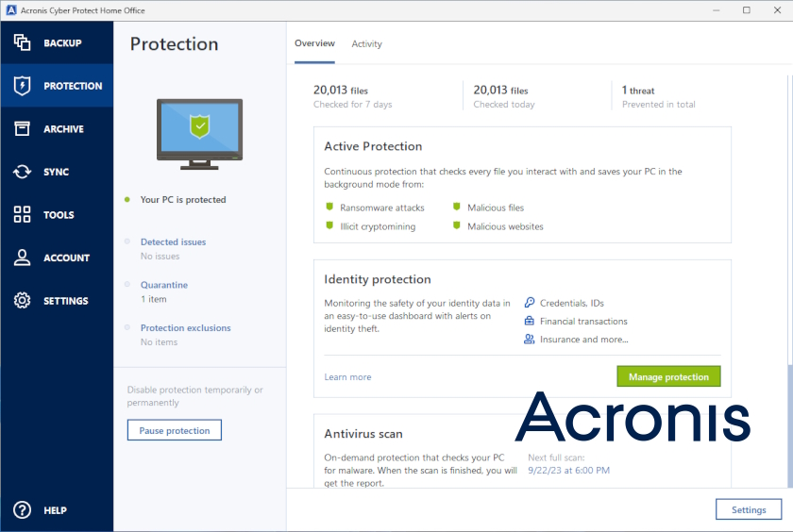Open the Backup section icon
This screenshot has height=532, width=793.
pyautogui.click(x=22, y=42)
